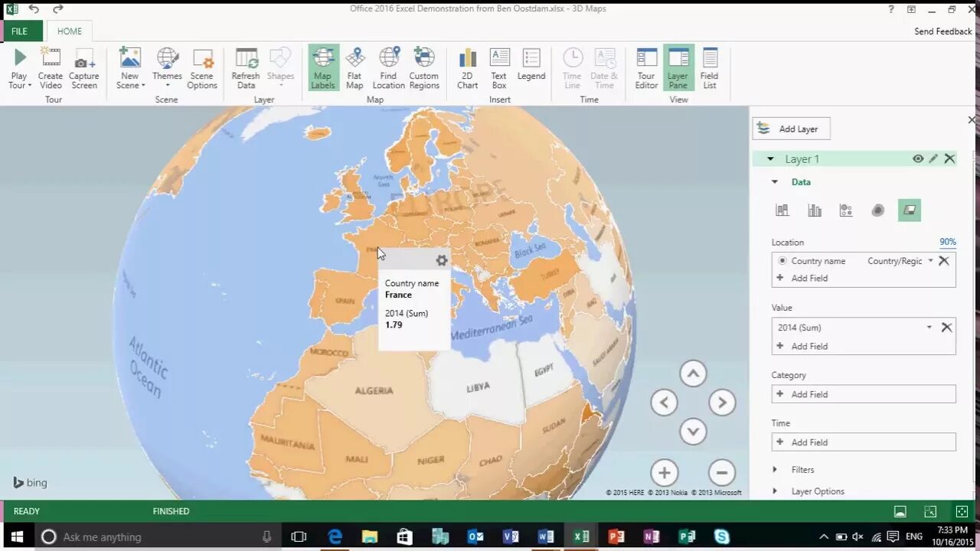Open tooltip settings gear icon
Viewport: 980px width, 551px height.
(442, 261)
